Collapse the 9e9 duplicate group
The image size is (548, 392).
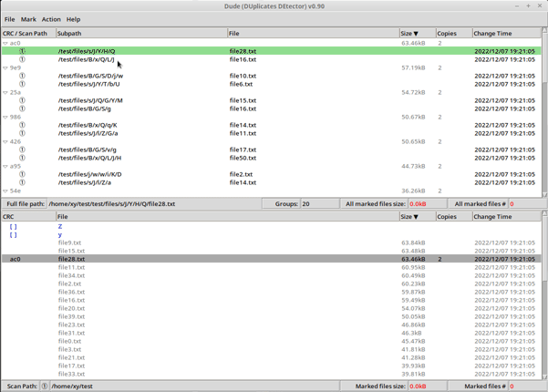[5, 67]
